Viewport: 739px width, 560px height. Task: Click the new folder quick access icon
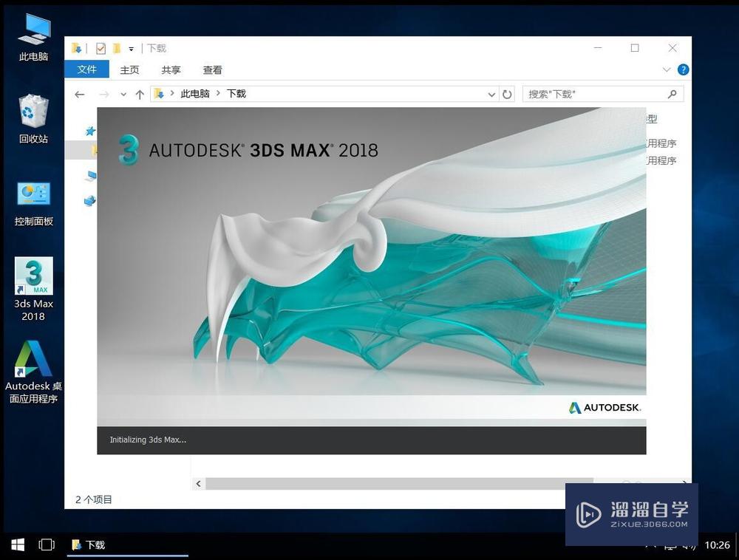pos(117,48)
